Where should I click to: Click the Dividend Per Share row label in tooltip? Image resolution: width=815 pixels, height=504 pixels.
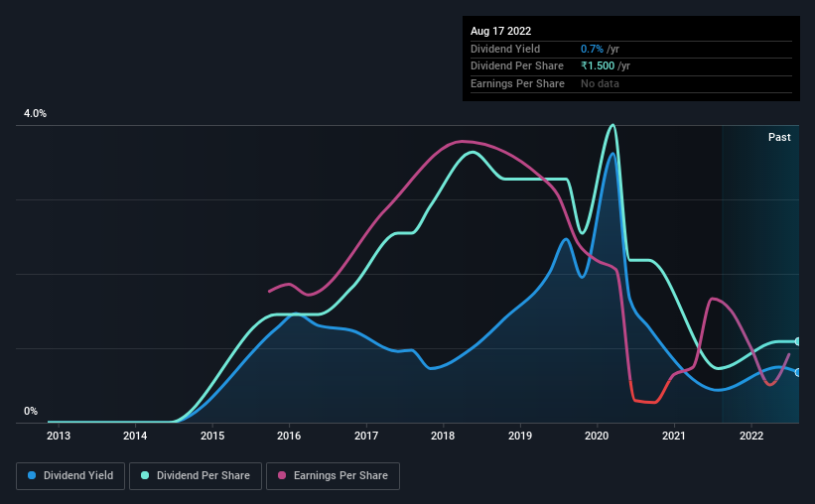click(516, 66)
